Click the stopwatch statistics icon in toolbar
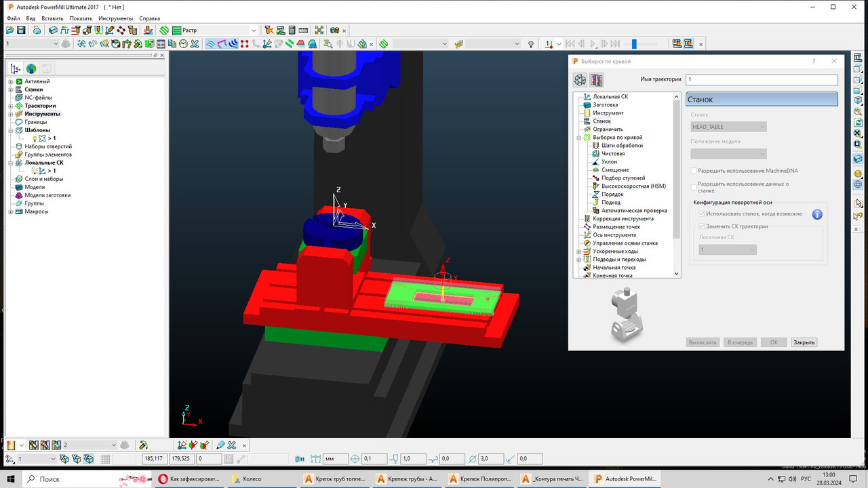This screenshot has height=488, width=868. tap(183, 44)
